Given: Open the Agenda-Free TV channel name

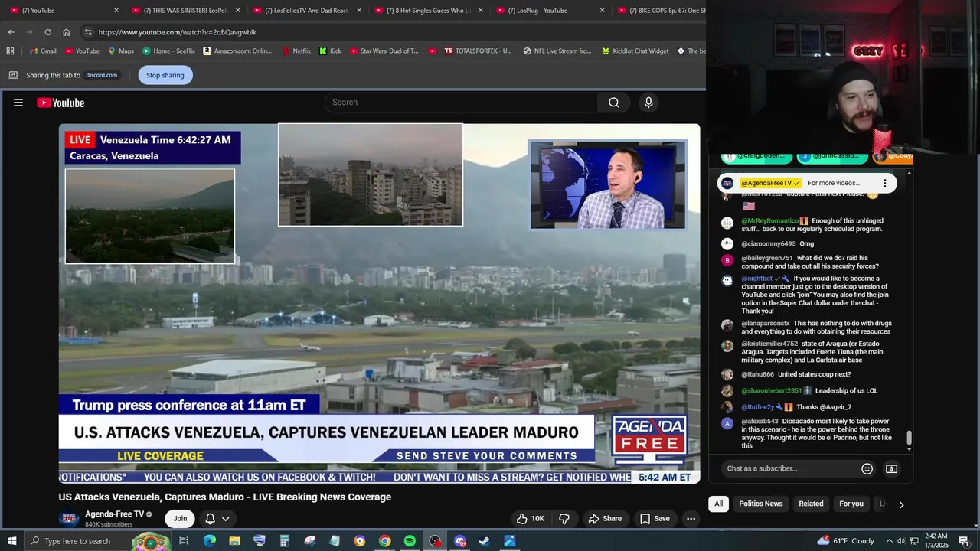Looking at the screenshot, I should pyautogui.click(x=114, y=514).
